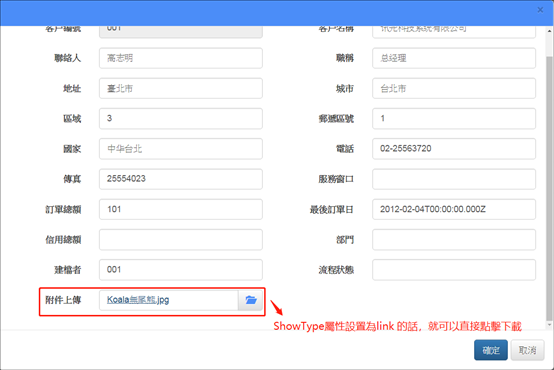Select the 最後訂單日 date field
The height and width of the screenshot is (370, 554).
click(x=454, y=209)
